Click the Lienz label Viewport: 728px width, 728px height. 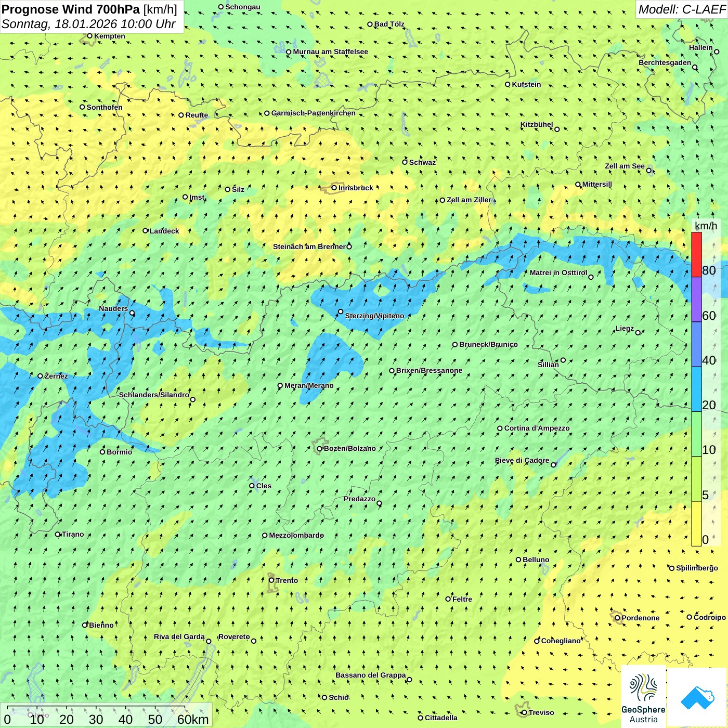click(x=625, y=328)
